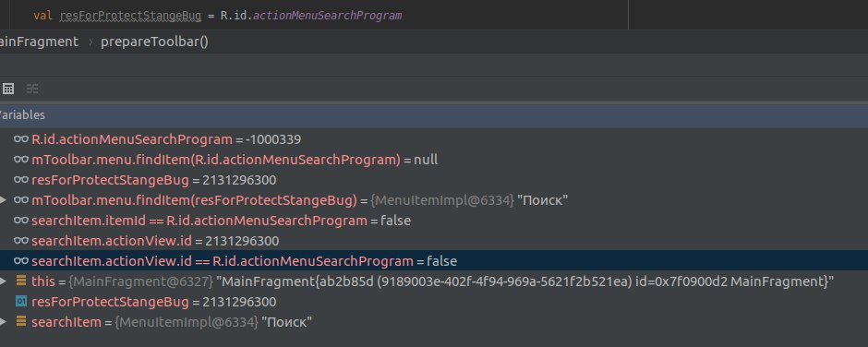Click glasses icon of searchItem.actionView.id = 2131296300
This screenshot has height=347, width=868.
coord(21,241)
